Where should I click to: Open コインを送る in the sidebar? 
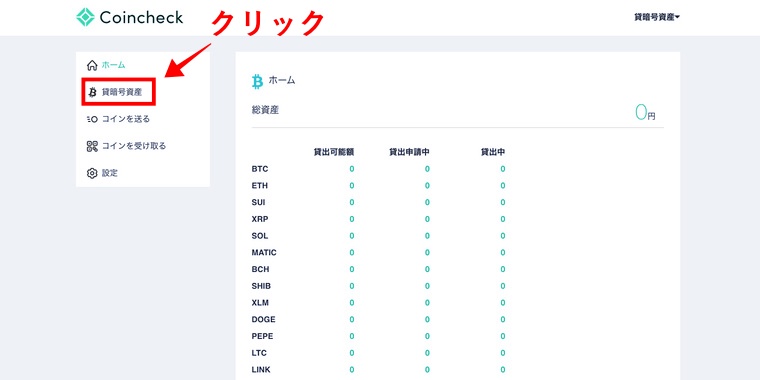(126, 119)
